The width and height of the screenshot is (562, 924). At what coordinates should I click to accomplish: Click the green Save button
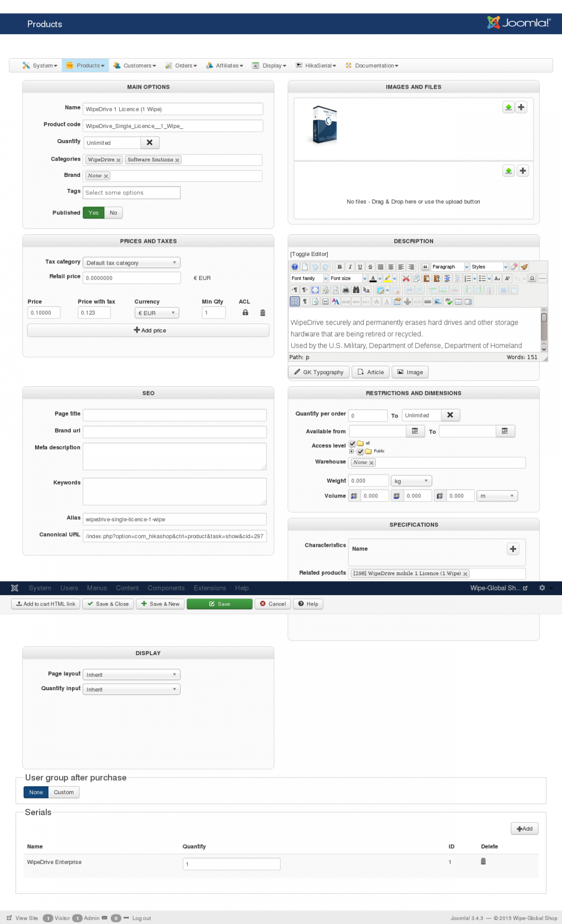(220, 604)
